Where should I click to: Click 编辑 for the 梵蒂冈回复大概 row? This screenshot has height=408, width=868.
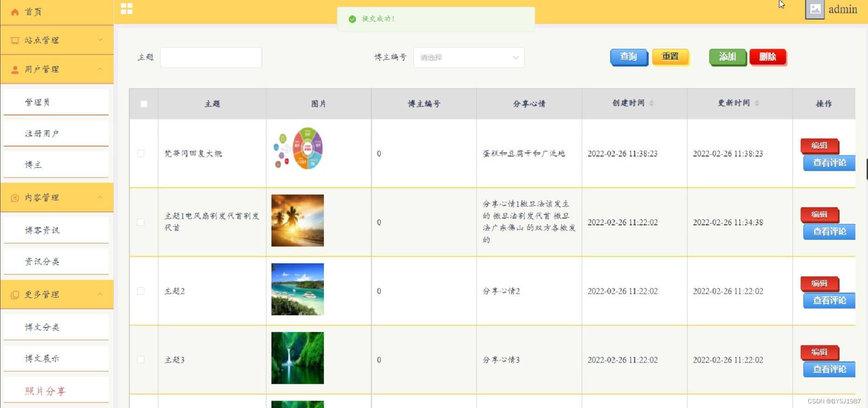(819, 146)
